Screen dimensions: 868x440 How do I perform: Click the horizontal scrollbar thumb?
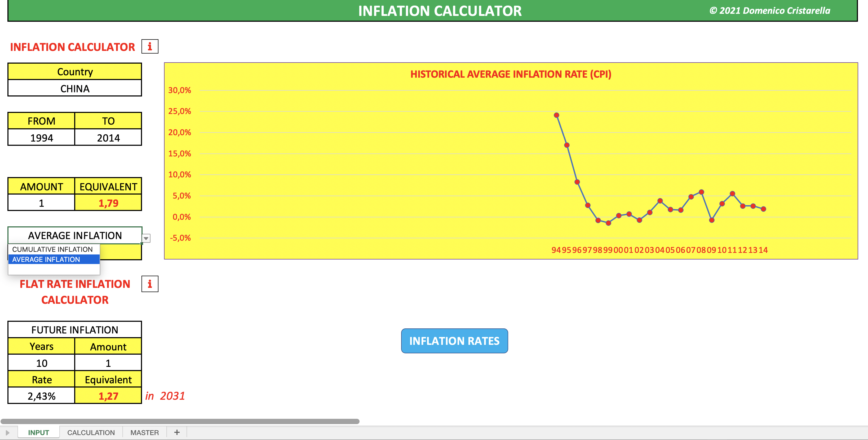click(180, 421)
